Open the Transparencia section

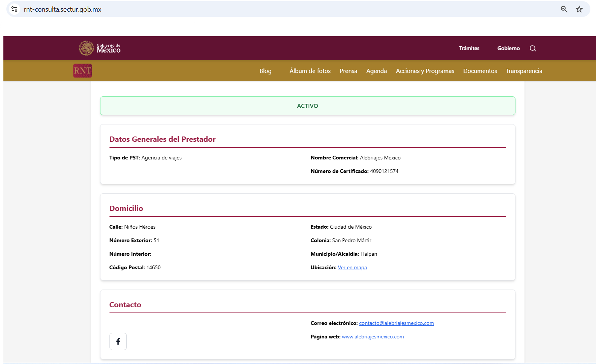(x=524, y=71)
